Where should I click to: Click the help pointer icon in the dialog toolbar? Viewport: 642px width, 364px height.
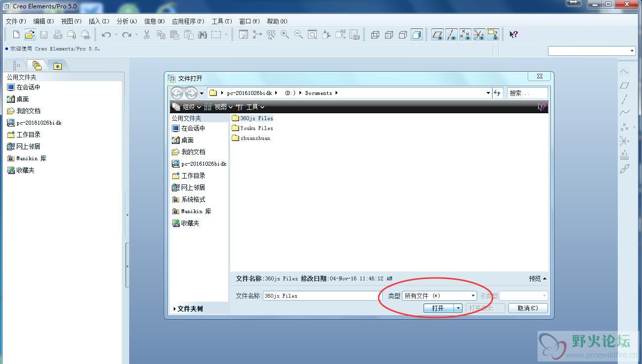point(542,107)
